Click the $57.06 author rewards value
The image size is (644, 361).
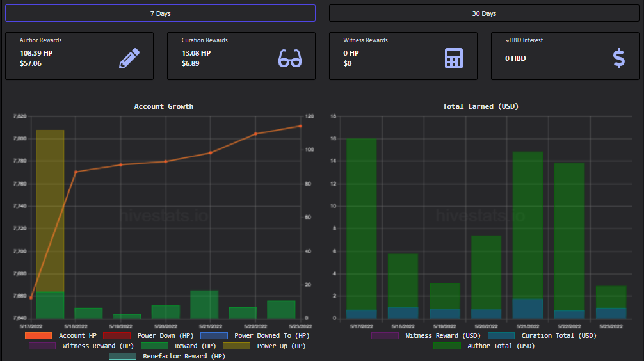(x=30, y=63)
